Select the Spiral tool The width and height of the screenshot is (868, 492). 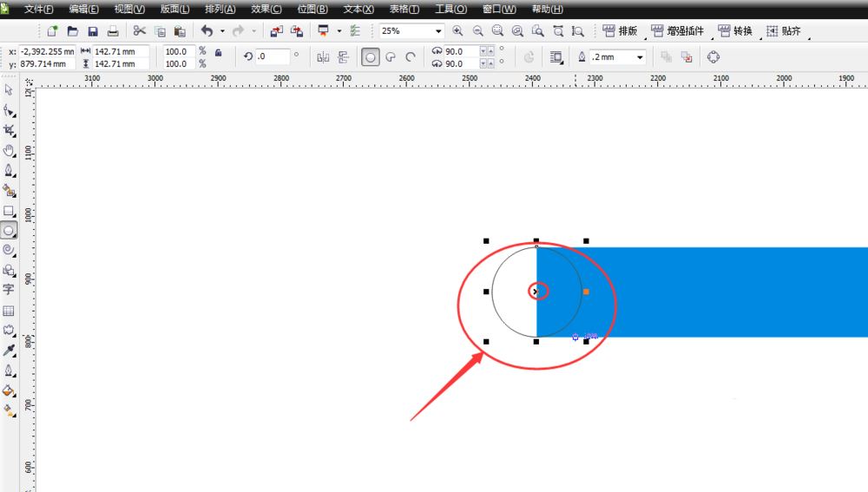pyautogui.click(x=9, y=250)
